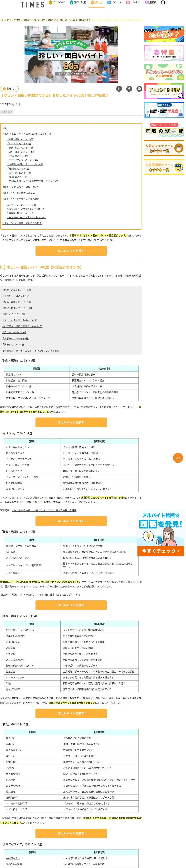
Task: Click 「スポーツ」のバイト6選 in the gray list
Action: 15,339
